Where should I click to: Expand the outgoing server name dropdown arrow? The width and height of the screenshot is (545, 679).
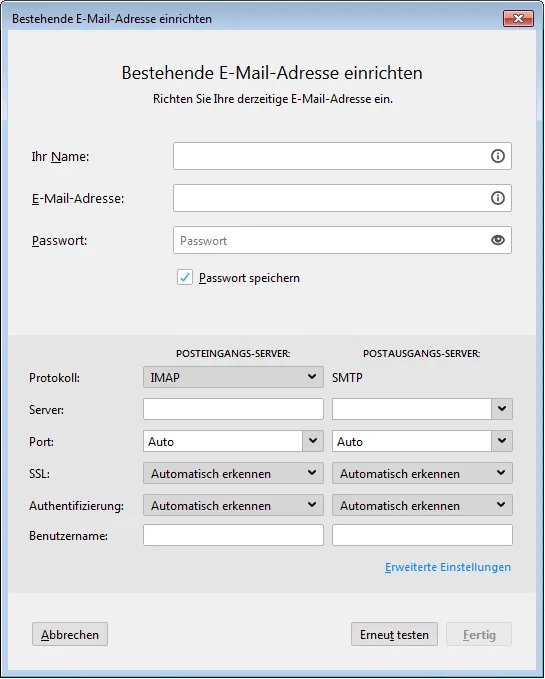coord(502,409)
